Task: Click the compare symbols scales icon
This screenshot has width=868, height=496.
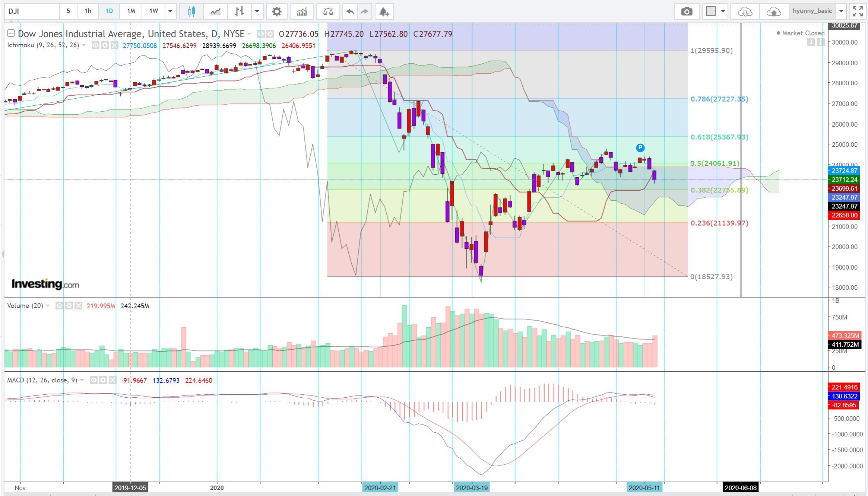Action: [x=328, y=11]
